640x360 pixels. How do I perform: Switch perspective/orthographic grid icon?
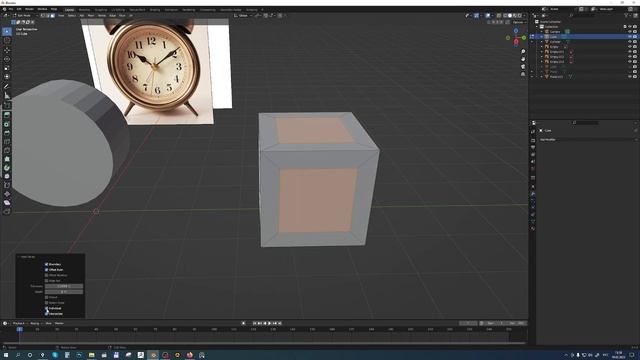[523, 74]
